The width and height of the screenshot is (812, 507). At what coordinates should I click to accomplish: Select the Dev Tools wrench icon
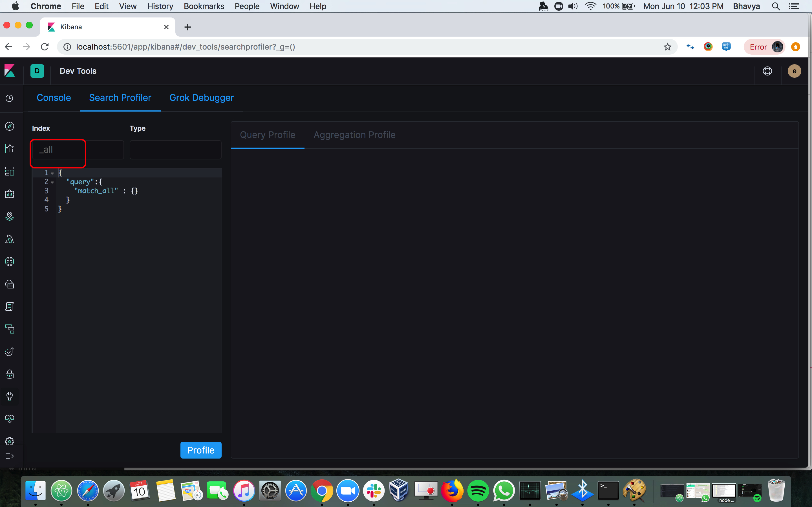pyautogui.click(x=10, y=397)
